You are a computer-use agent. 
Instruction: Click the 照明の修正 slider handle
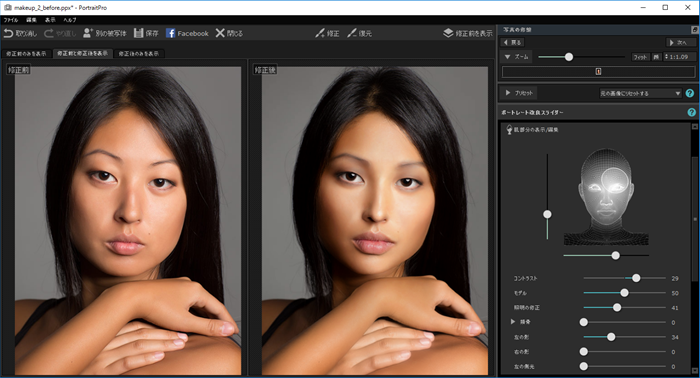tap(617, 307)
